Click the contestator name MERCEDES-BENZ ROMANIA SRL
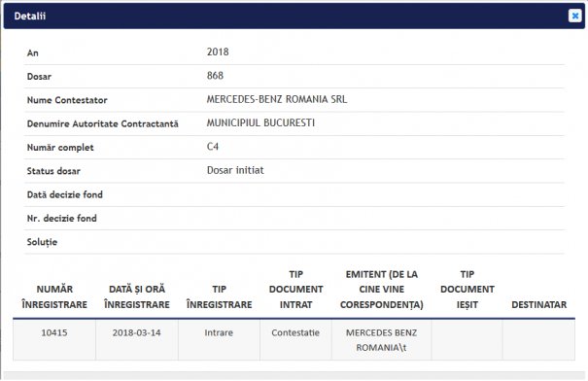Viewport: 588px width, 381px height. tap(277, 99)
